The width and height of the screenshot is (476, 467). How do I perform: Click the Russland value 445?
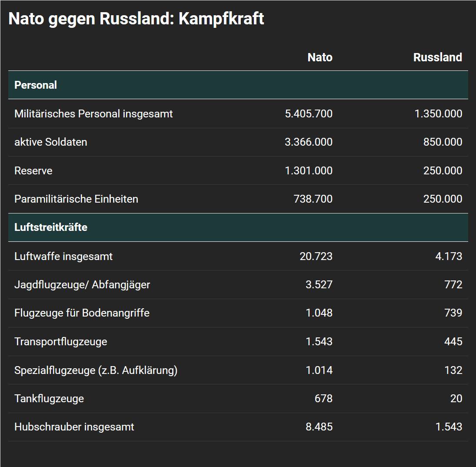pyautogui.click(x=453, y=342)
